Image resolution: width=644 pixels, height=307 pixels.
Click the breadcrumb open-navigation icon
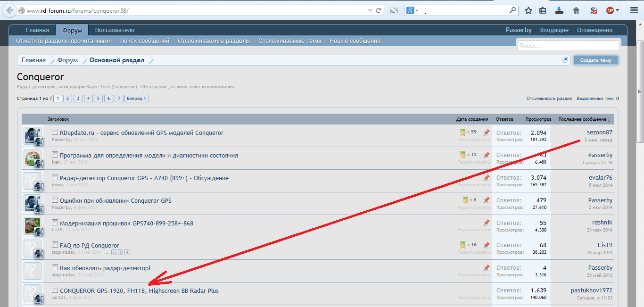tap(565, 60)
